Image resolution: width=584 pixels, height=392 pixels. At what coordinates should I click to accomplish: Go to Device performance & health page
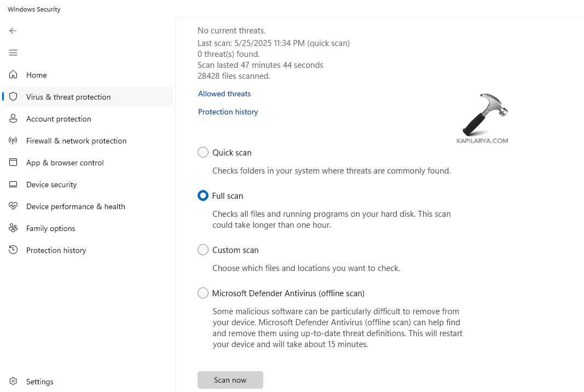[76, 206]
